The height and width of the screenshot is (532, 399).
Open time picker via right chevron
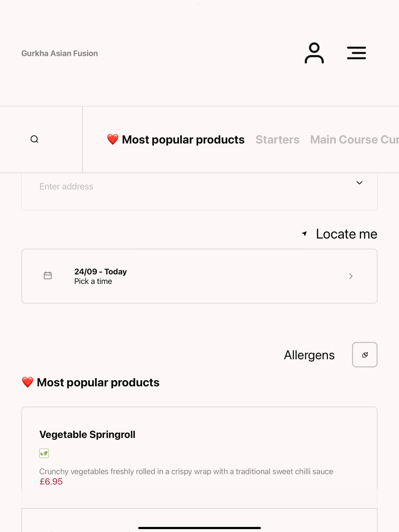[x=351, y=276]
